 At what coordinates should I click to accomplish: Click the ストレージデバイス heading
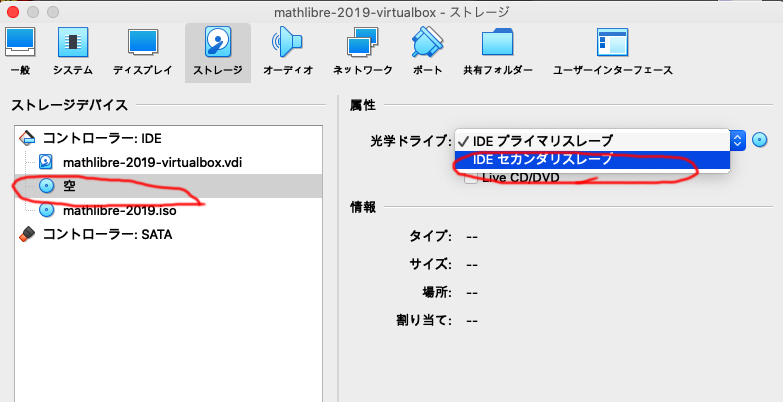point(69,105)
